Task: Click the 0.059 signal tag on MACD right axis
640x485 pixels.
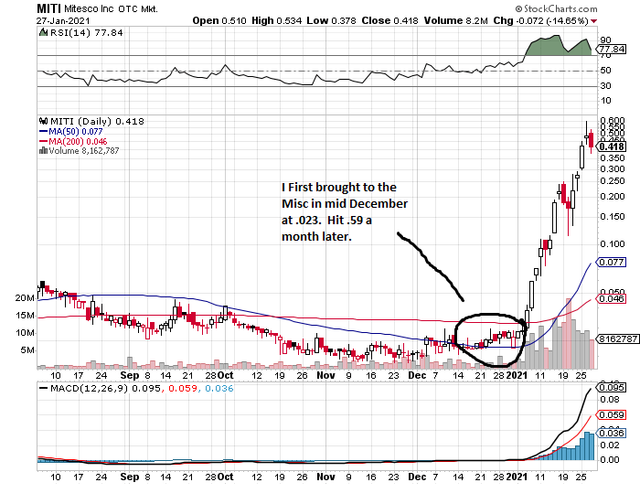Action: pos(611,415)
